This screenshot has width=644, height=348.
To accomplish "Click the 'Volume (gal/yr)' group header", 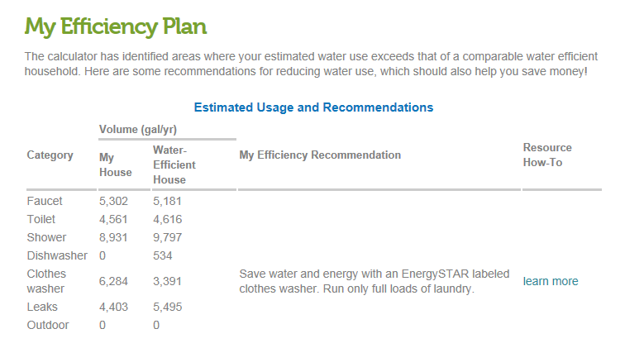I will (138, 130).
